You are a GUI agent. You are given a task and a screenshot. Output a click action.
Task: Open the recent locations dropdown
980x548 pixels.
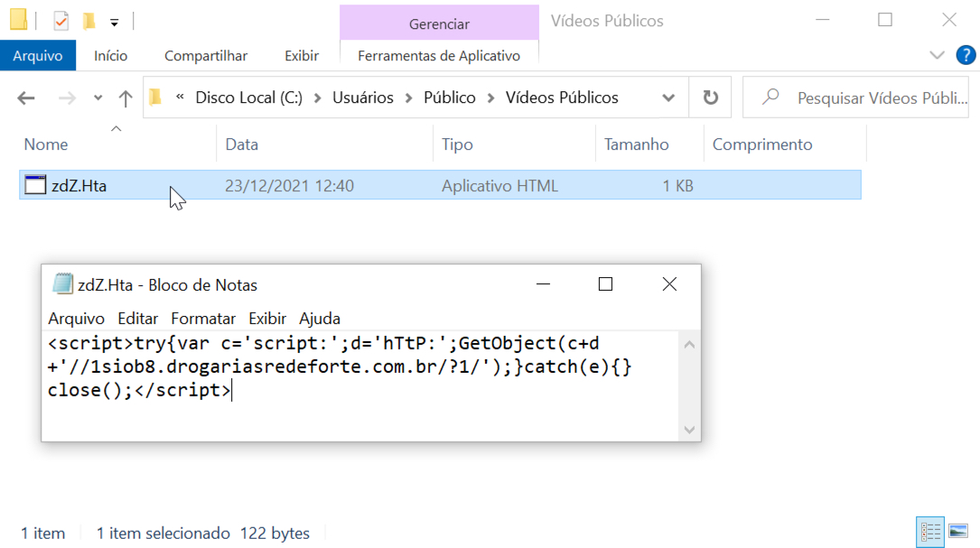click(98, 98)
